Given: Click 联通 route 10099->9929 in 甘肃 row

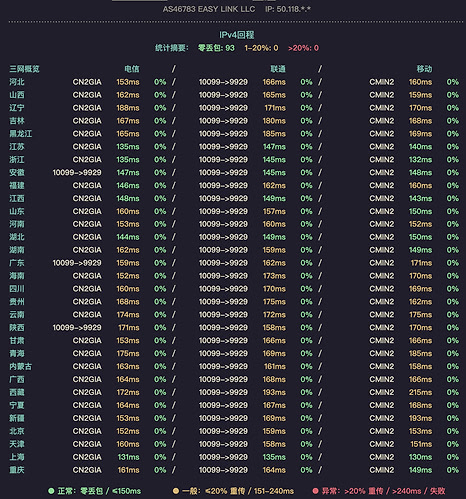Looking at the screenshot, I should [x=223, y=341].
